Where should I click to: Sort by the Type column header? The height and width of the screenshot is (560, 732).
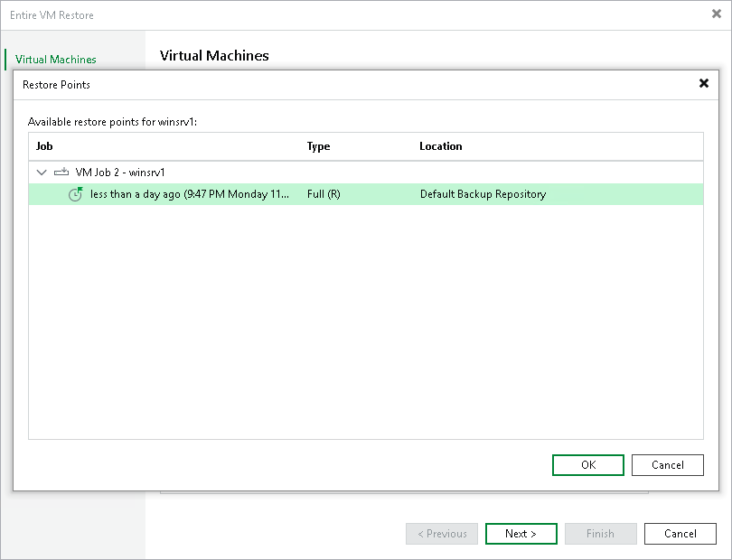point(318,146)
